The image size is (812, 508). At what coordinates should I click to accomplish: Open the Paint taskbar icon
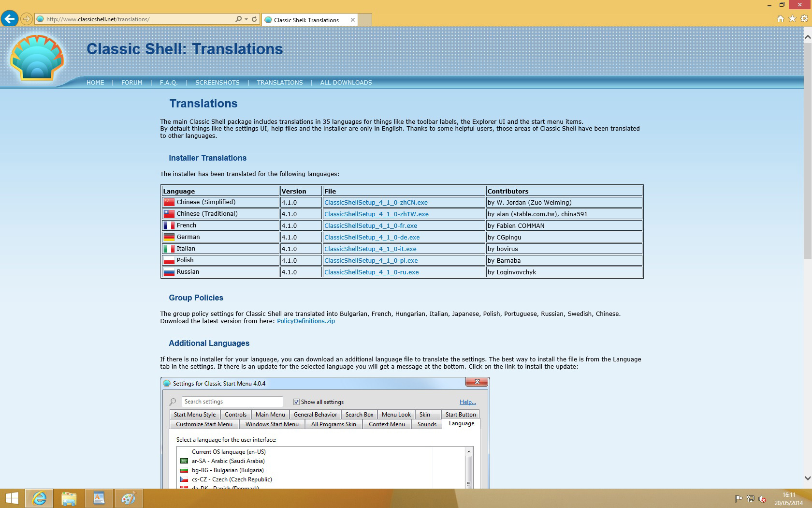129,498
